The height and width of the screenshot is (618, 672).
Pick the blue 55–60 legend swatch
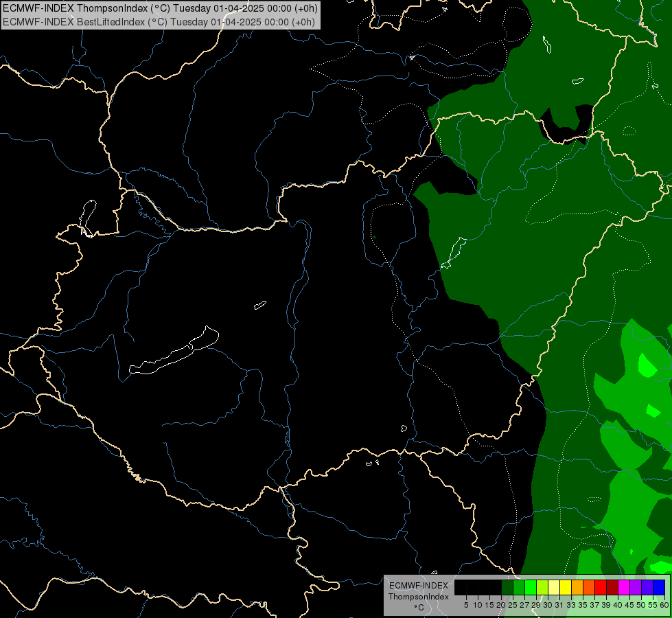(659, 587)
